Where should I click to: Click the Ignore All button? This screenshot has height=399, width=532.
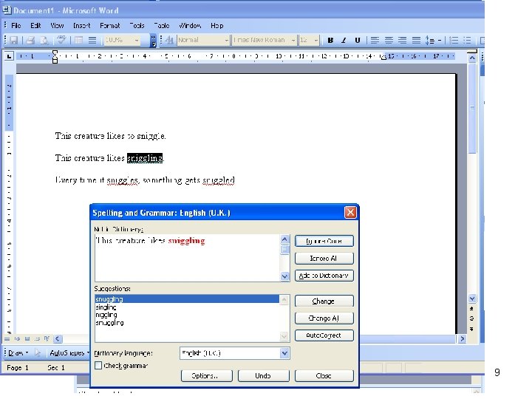coord(324,259)
